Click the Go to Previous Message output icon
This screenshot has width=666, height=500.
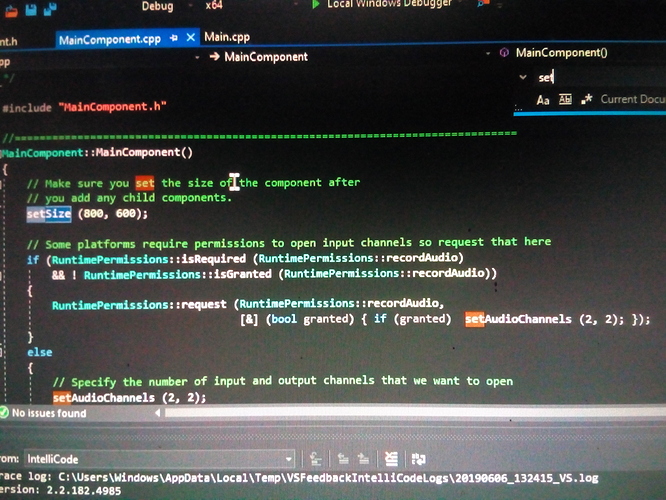click(343, 459)
